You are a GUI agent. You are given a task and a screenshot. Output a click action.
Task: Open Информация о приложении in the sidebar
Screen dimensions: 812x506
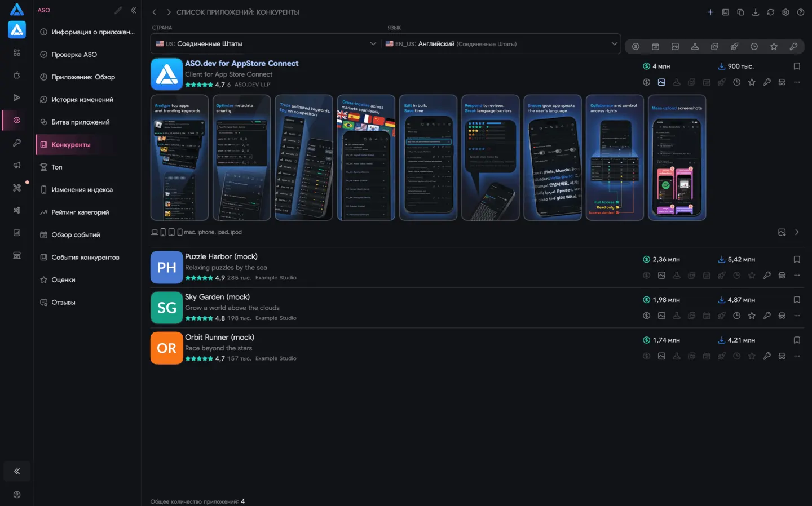point(87,32)
